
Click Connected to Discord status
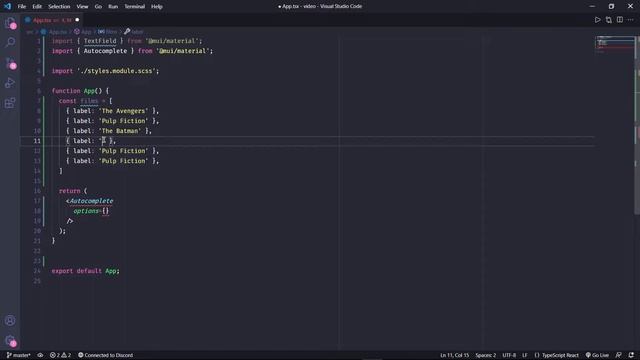pos(105,355)
